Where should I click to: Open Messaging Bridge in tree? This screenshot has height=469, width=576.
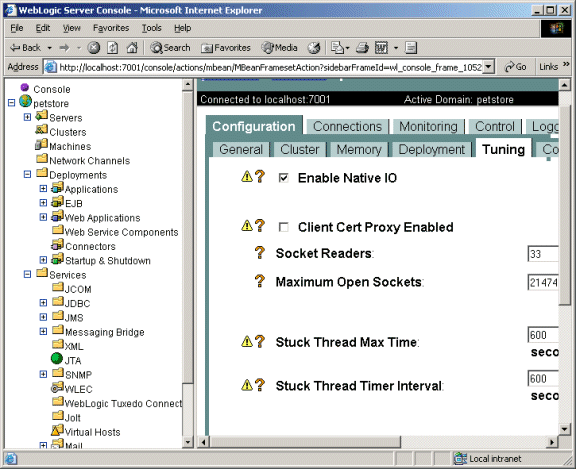pyautogui.click(x=105, y=332)
